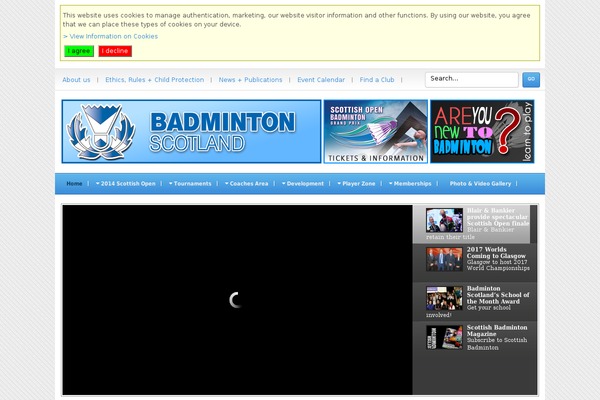Select Scottish Badminton Magazine headline
Image resolution: width=600 pixels, height=400 pixels.
497,331
